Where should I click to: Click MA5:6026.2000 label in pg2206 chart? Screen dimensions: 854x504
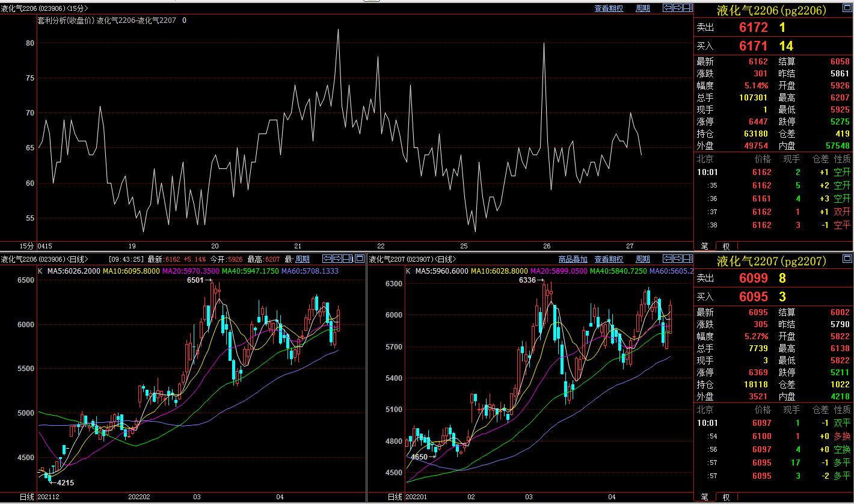(73, 271)
